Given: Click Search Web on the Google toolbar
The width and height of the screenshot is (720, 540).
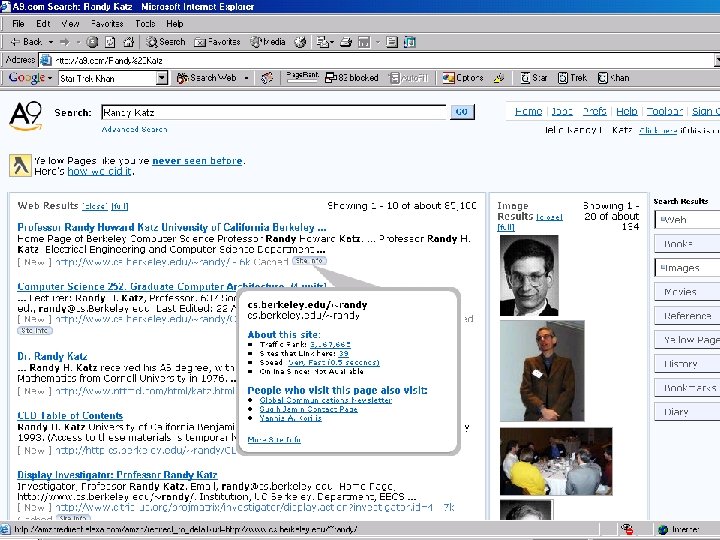Looking at the screenshot, I should 207,78.
